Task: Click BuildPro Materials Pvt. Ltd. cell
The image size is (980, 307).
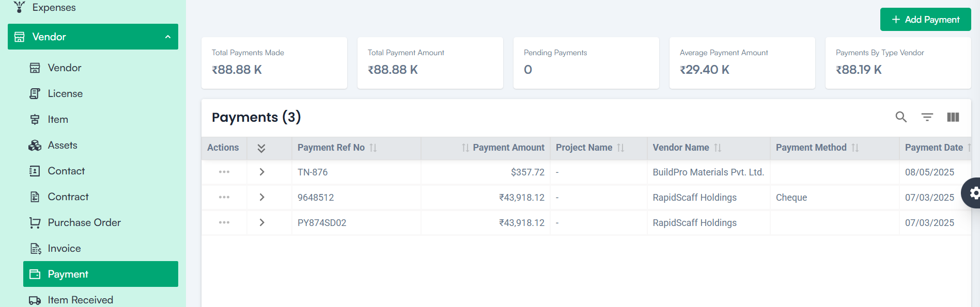Action: 708,172
